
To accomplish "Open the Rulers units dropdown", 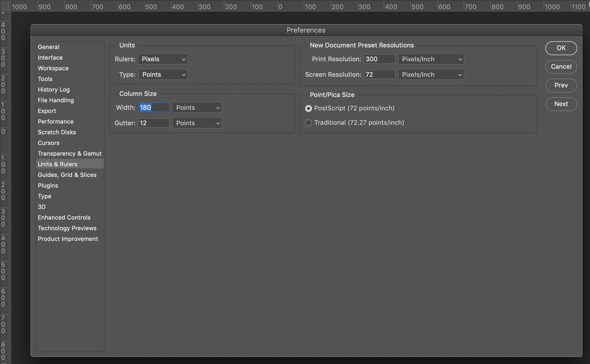I will pyautogui.click(x=163, y=59).
